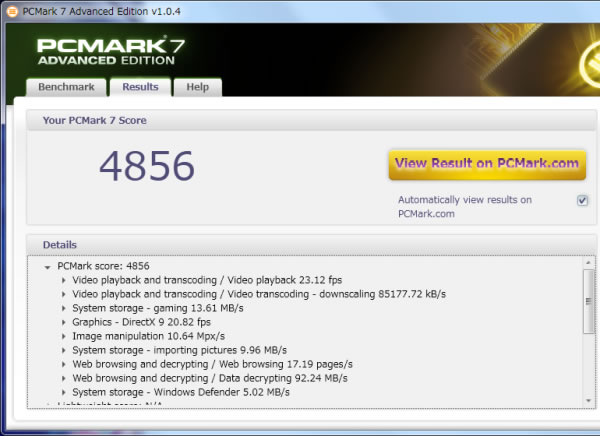The image size is (600, 436).
Task: Expand Web browsing 17.19 pages/s row
Action: point(64,364)
